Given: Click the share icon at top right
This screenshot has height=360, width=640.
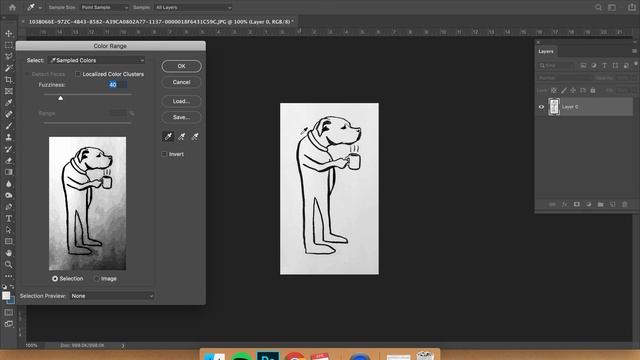Looking at the screenshot, I should point(632,7).
